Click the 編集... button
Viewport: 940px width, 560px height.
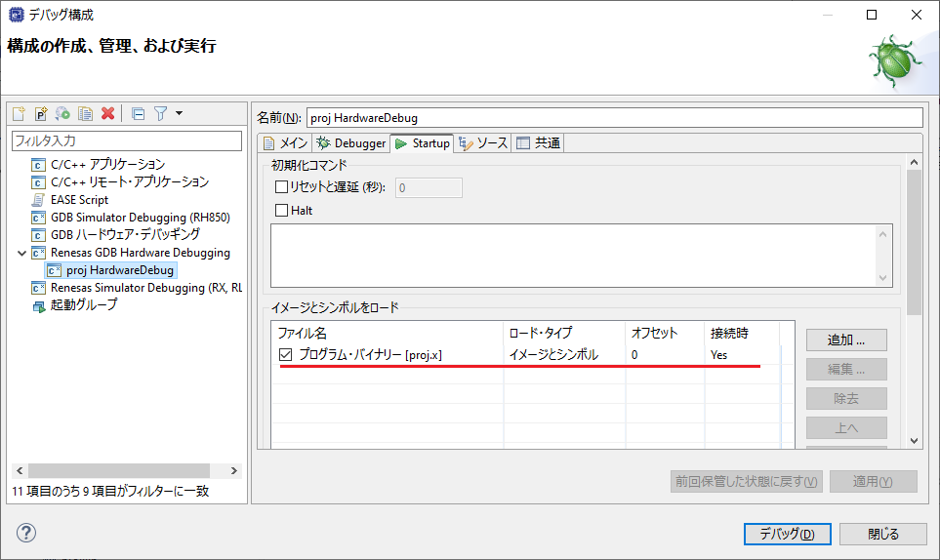(846, 369)
